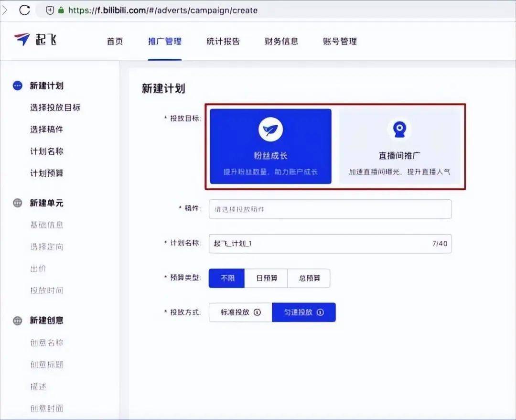Image resolution: width=516 pixels, height=420 pixels.
Task: Select 粉丝成长 as the campaign goal
Action: (270, 146)
